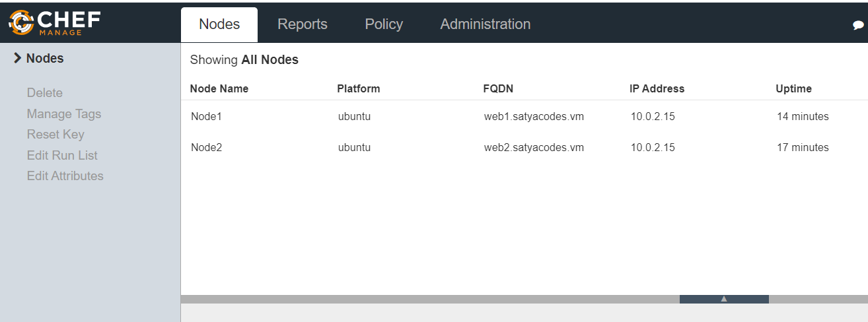Click the gray horizontal divider bar
The height and width of the screenshot is (322, 868).
point(429,299)
